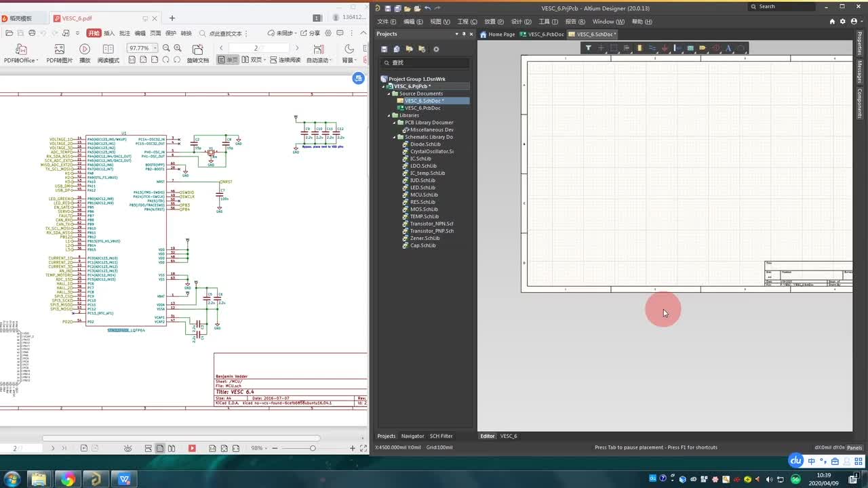This screenshot has width=868, height=488.
Task: Open the 插入 tab in PDF viewer
Action: tap(109, 33)
